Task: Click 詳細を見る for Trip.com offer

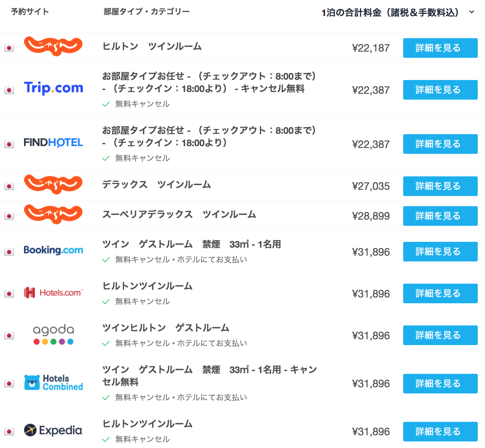Action: [x=440, y=90]
